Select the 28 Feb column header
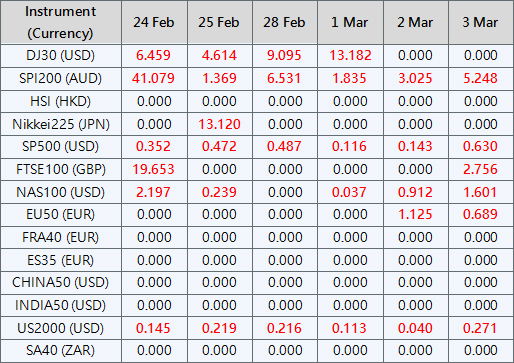Screen dimensions: 514x363 pos(285,22)
